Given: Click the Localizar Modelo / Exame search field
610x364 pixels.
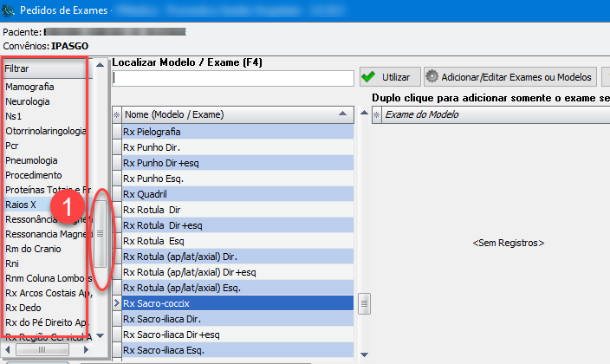Looking at the screenshot, I should point(233,78).
